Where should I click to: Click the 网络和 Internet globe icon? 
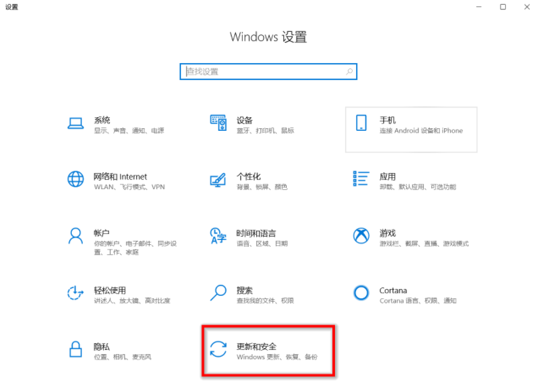(75, 180)
